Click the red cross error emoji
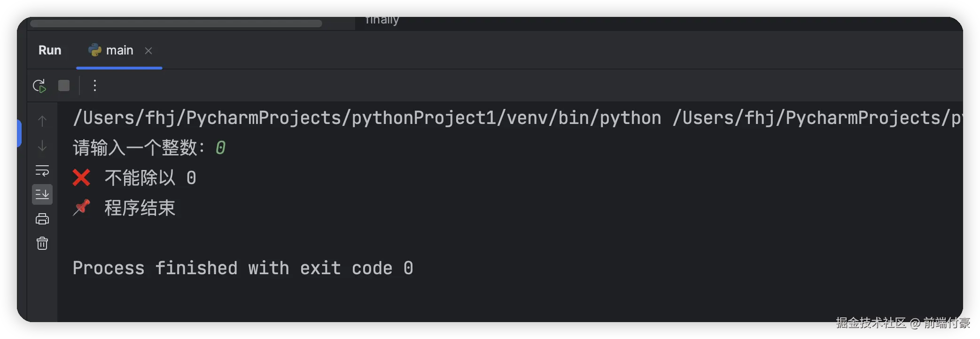Image resolution: width=980 pixels, height=339 pixels. point(81,178)
